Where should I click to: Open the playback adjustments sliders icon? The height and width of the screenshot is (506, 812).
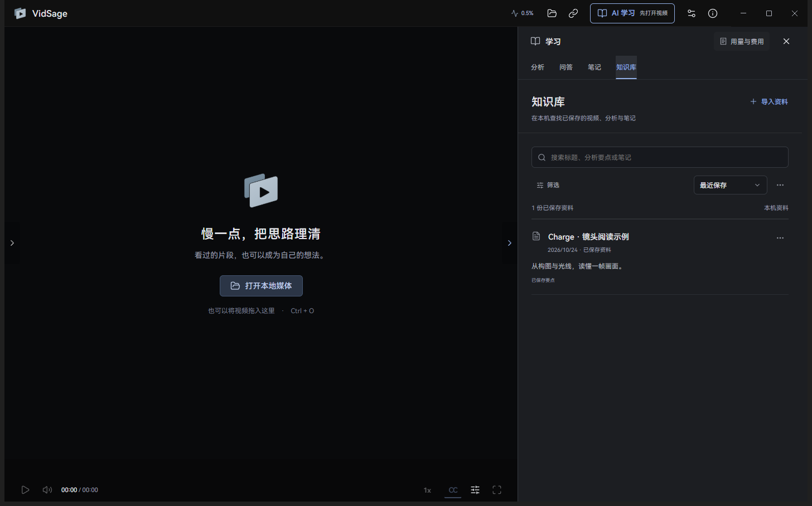(475, 490)
